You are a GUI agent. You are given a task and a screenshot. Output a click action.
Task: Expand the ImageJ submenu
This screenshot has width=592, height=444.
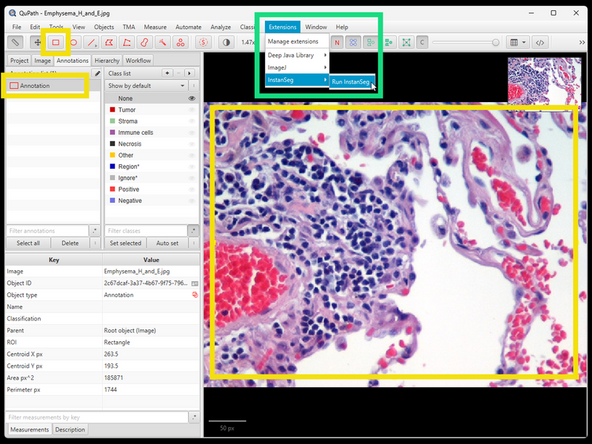(296, 68)
